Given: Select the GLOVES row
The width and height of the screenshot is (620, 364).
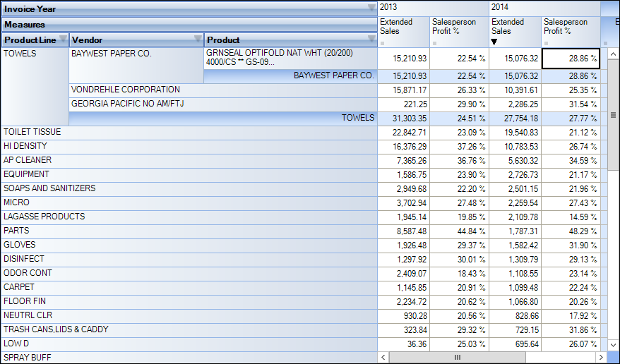Looking at the screenshot, I should click(x=189, y=245).
